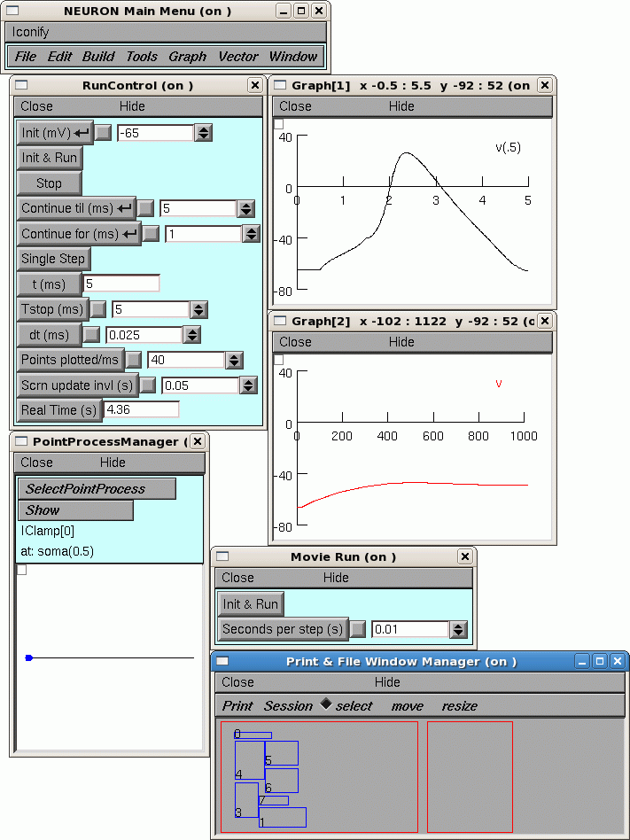
Task: Click Continue for (ms) button
Action: click(79, 234)
